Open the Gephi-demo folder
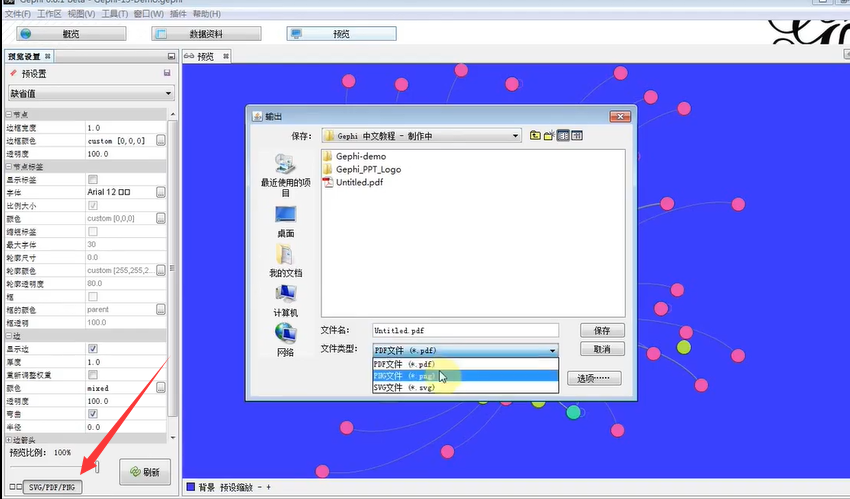 click(355, 156)
